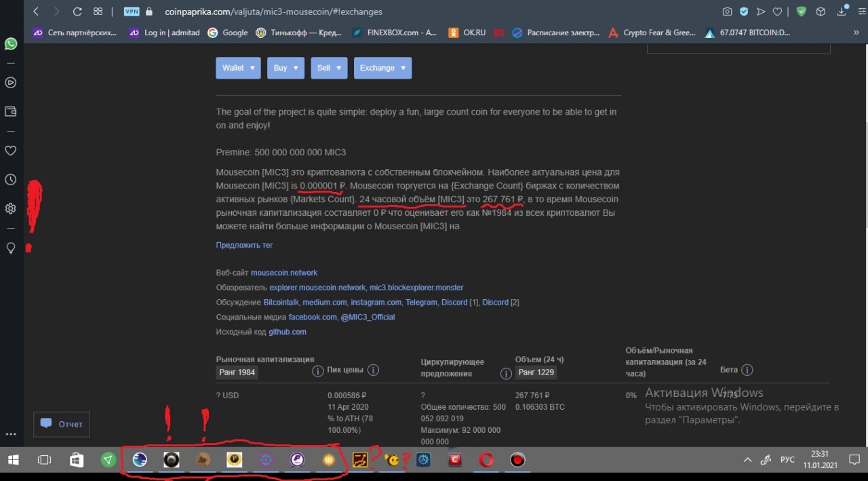
Task: Open the crypto wallet sidebar icon
Action: (11, 111)
